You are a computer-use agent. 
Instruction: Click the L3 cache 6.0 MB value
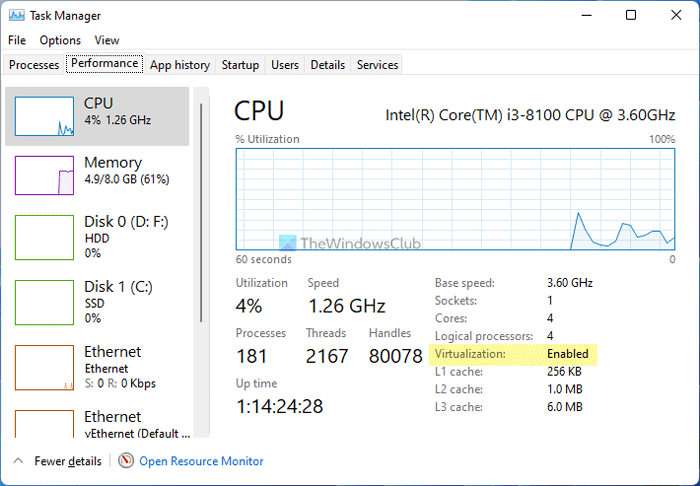[565, 407]
